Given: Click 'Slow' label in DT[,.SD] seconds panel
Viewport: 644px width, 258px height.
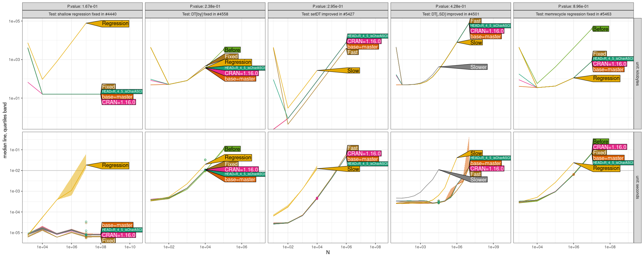Looking at the screenshot, I should click(476, 153).
